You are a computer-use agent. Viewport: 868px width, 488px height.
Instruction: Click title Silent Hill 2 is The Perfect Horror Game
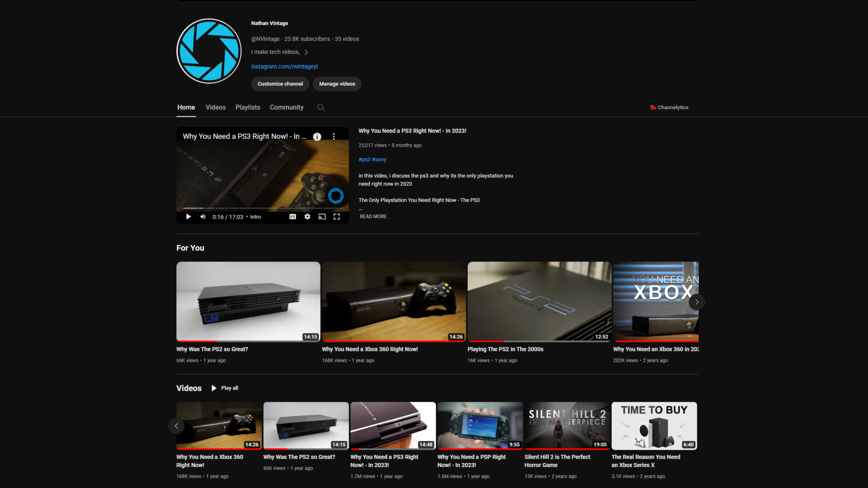coord(557,461)
